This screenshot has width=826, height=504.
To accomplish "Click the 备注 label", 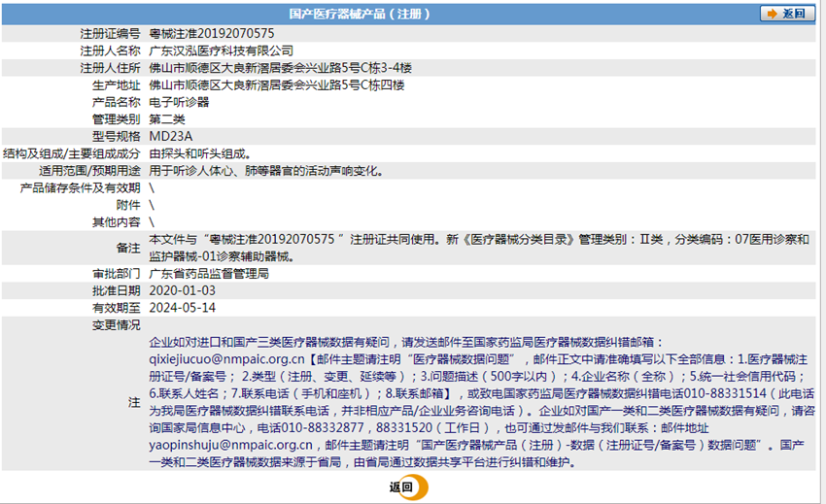I will point(128,248).
